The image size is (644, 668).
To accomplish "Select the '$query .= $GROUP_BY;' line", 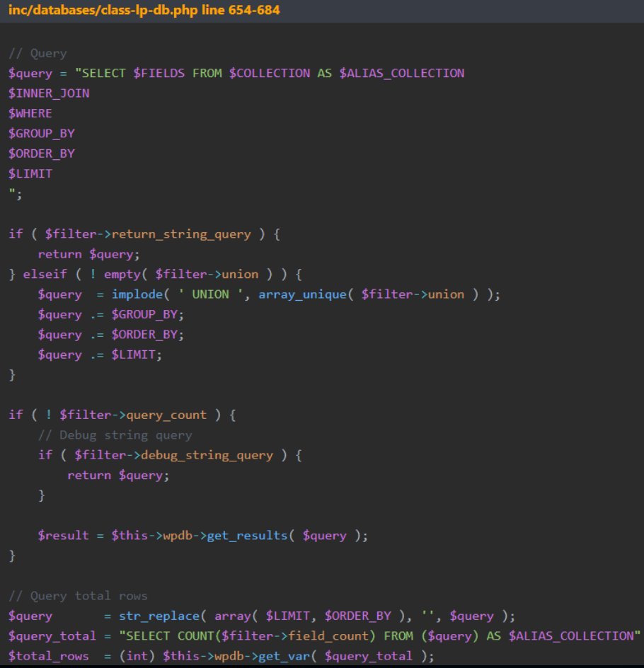I will click(x=110, y=314).
